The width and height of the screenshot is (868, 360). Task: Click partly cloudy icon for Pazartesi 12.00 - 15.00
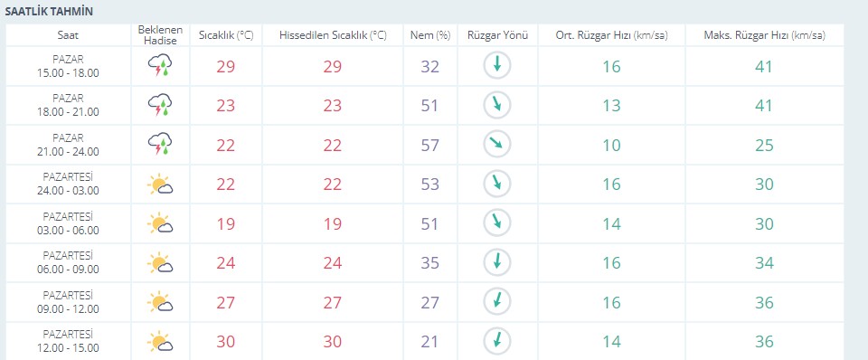click(x=160, y=341)
